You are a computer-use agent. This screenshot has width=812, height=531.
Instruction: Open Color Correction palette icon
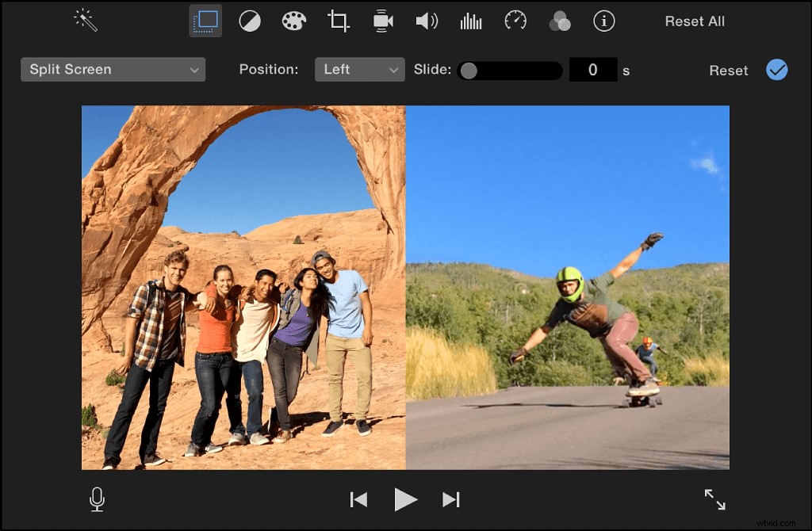coord(294,21)
